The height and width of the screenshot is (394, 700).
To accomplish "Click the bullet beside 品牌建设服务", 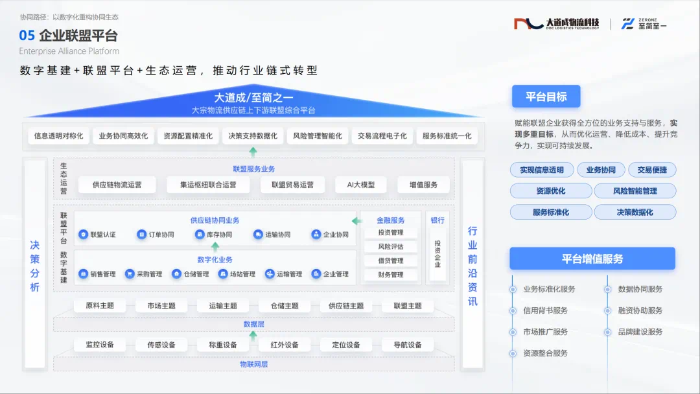I will [608, 332].
